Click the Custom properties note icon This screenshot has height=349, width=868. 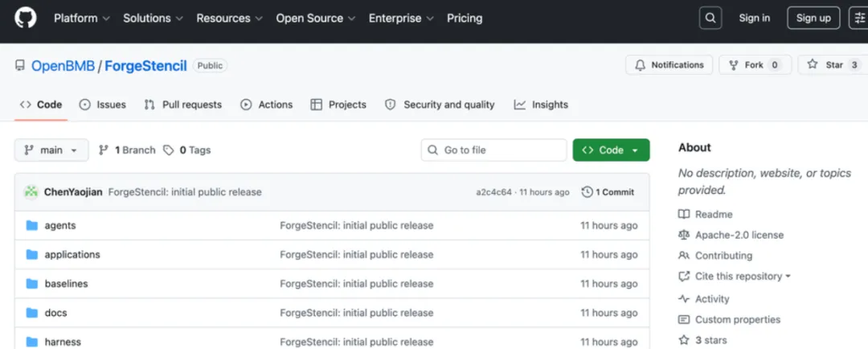pos(684,319)
